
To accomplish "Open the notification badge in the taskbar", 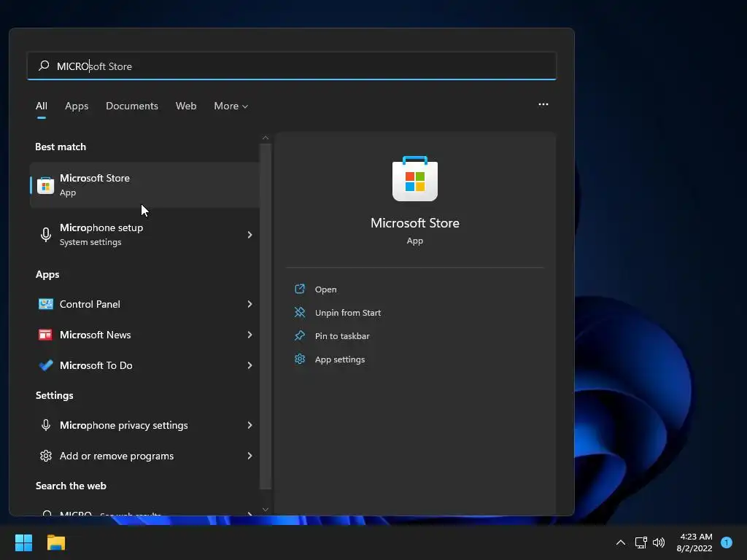I will 726,542.
